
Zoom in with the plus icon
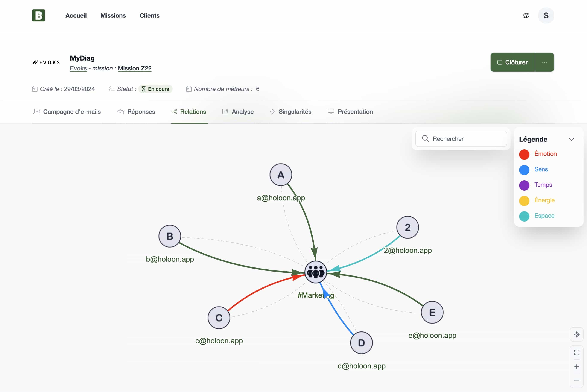coord(576,367)
